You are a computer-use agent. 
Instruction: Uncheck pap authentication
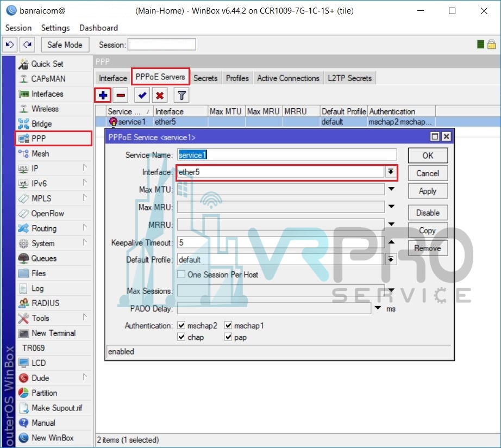(x=228, y=337)
